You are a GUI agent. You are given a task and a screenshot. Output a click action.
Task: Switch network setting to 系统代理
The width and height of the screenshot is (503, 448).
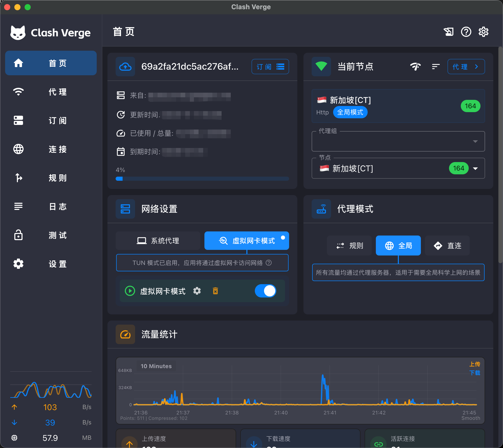[x=158, y=240]
